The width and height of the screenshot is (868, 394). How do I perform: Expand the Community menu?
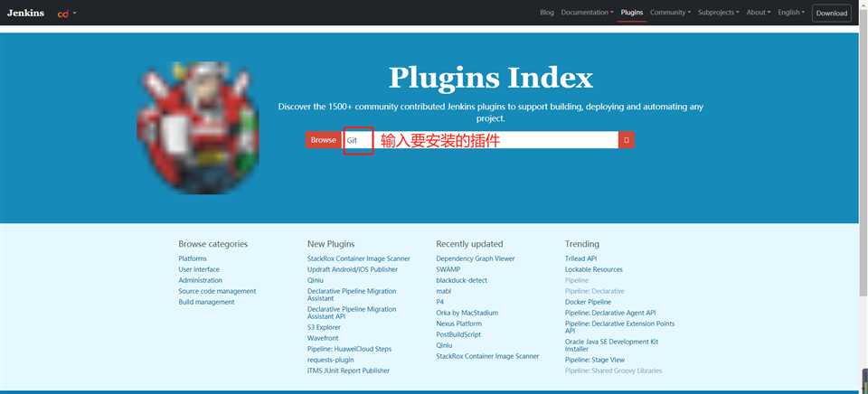pos(670,12)
